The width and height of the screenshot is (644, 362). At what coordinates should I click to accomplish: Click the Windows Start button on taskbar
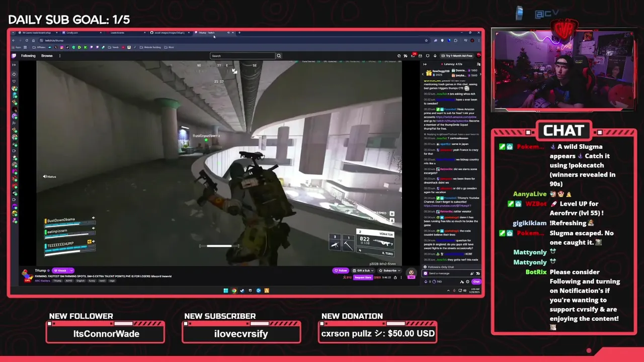pos(225,291)
